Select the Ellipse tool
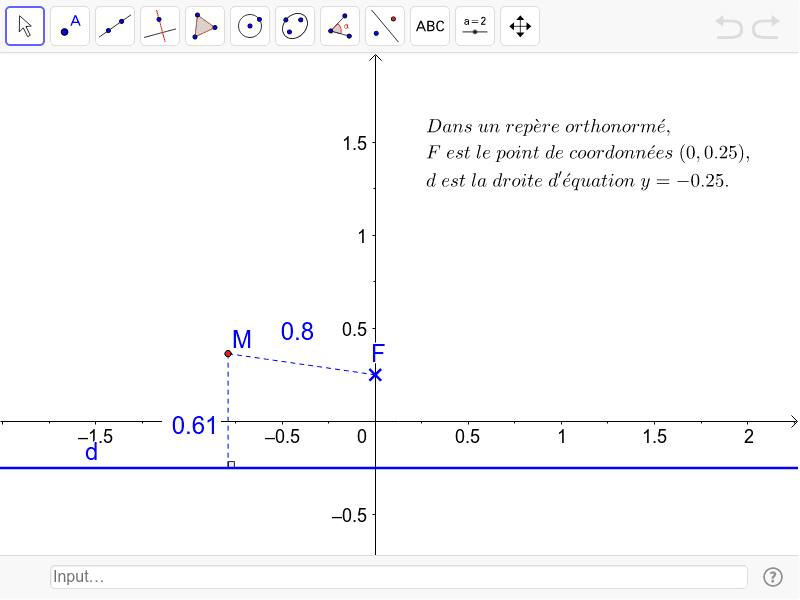Image resolution: width=800 pixels, height=600 pixels. click(295, 26)
